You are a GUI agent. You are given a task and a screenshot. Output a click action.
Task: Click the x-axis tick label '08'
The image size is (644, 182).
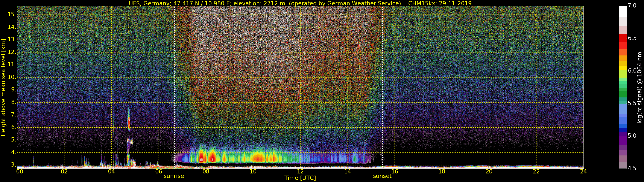(206, 172)
